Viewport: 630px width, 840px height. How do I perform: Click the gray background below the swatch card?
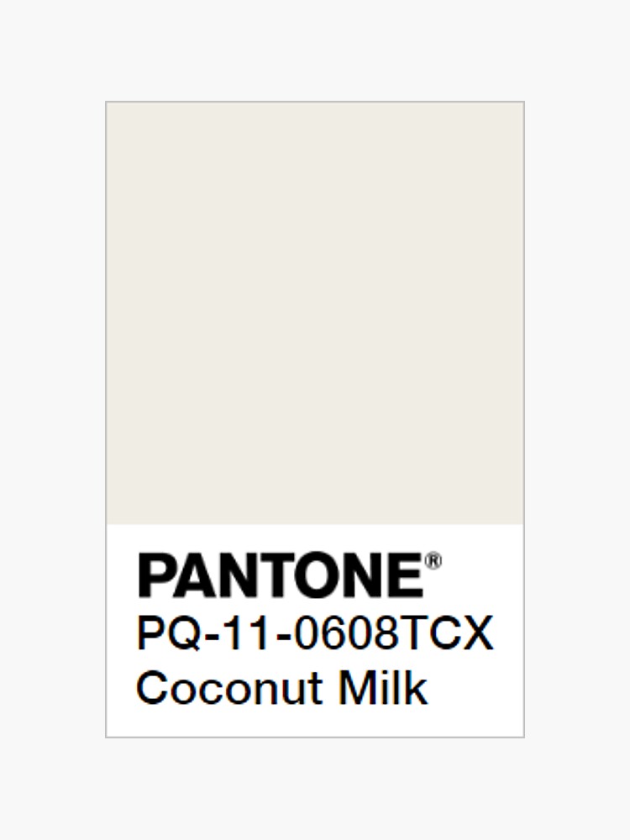pyautogui.click(x=315, y=790)
